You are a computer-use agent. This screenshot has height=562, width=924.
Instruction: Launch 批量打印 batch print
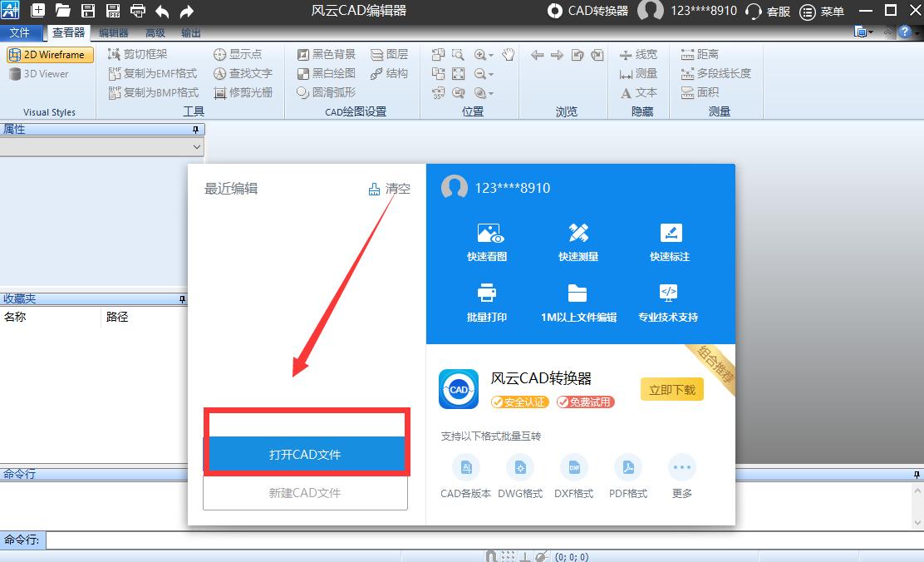(487, 301)
